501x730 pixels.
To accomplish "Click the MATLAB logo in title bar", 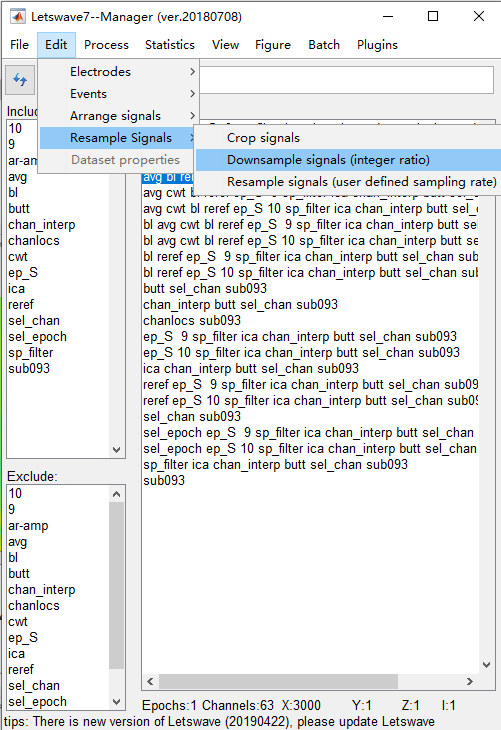I will click(x=18, y=17).
